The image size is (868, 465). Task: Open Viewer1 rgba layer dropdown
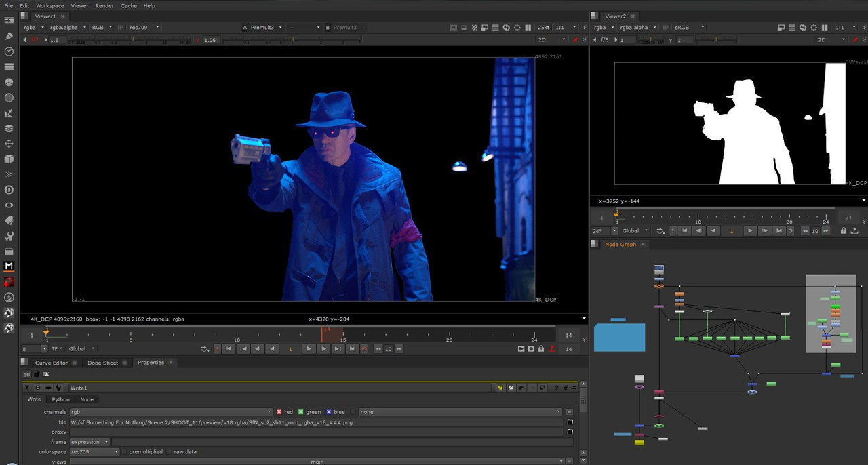coord(33,28)
